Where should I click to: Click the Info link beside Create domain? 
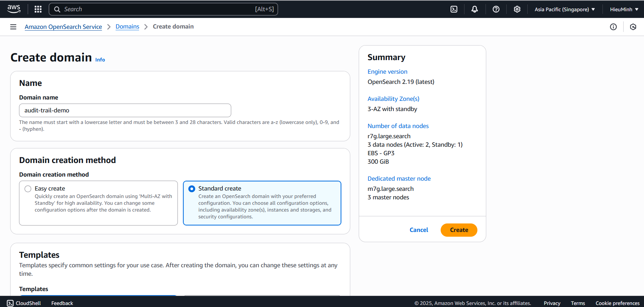100,60
